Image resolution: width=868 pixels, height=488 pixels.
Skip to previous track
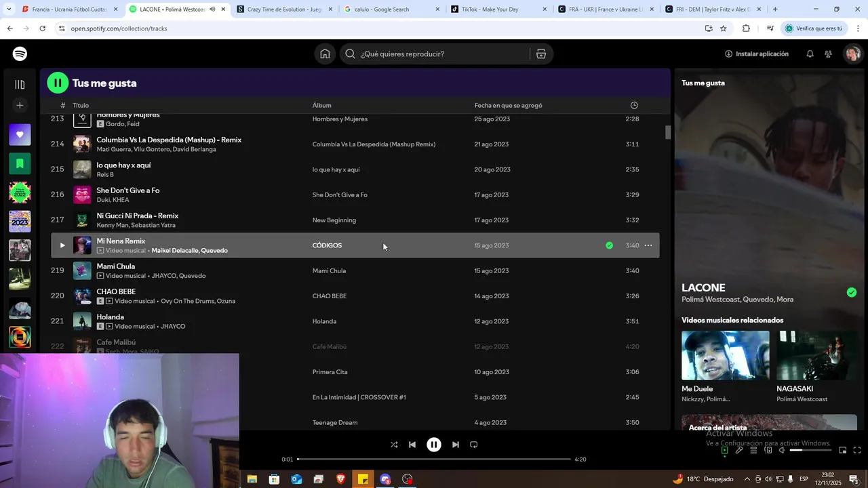[412, 445]
